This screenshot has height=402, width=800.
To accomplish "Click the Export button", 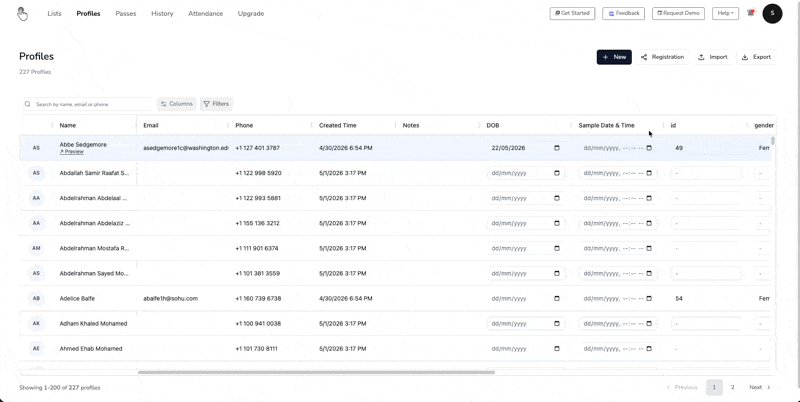I will click(x=757, y=57).
